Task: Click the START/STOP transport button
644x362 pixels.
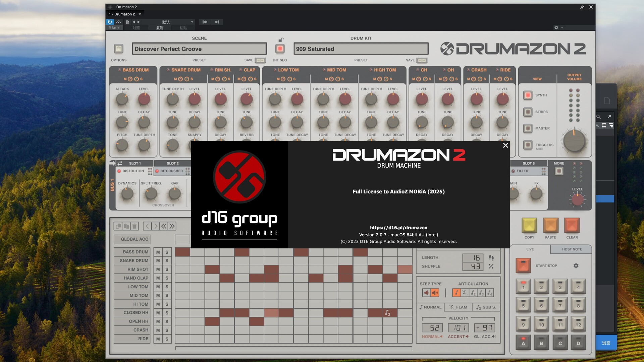Action: click(x=523, y=265)
